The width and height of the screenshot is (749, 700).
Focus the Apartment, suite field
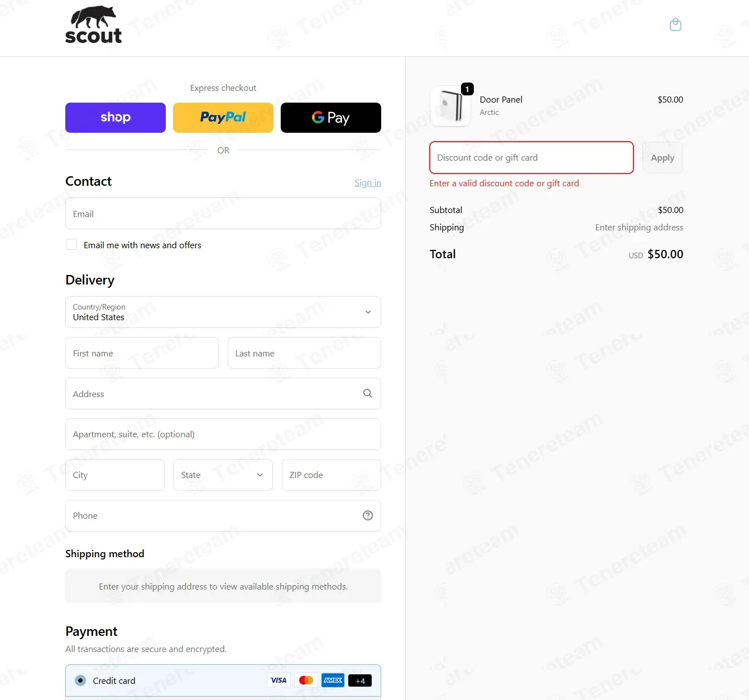coord(223,435)
